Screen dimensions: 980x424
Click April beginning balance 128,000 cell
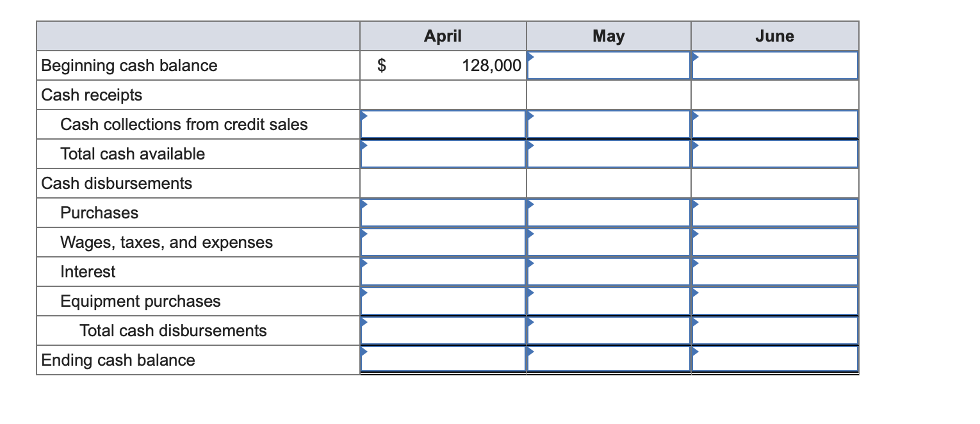[x=443, y=65]
